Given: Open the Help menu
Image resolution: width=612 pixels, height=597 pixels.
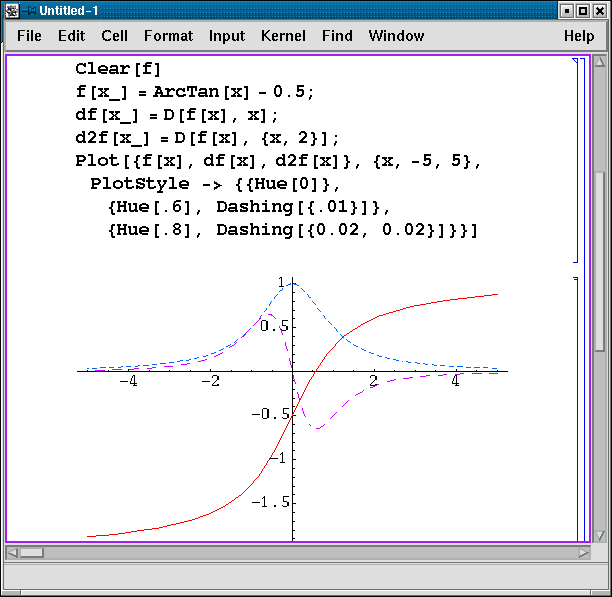Looking at the screenshot, I should 579,36.
